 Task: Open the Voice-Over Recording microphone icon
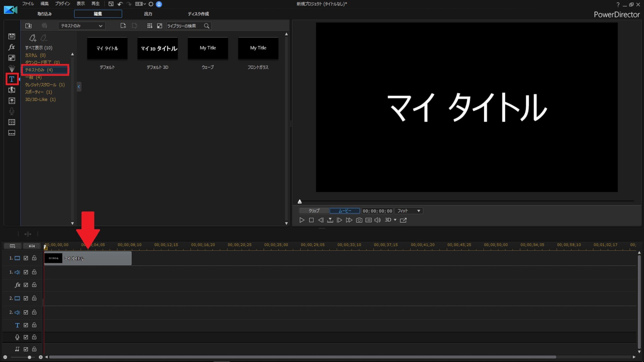pos(12,111)
